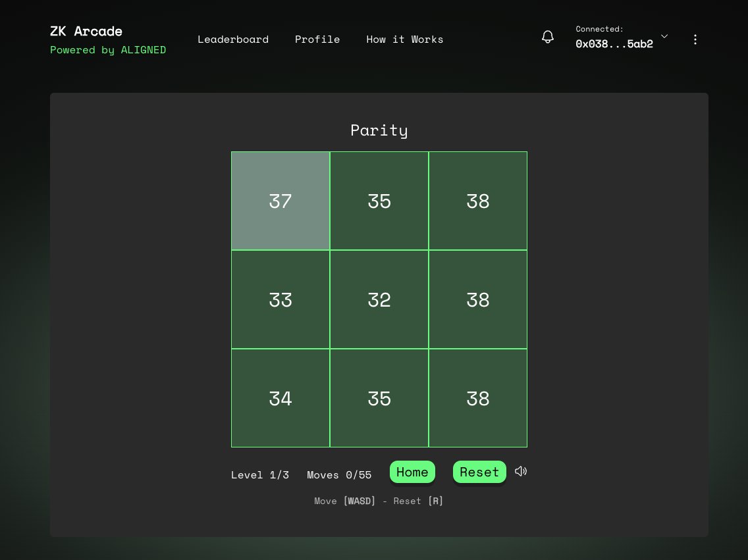The height and width of the screenshot is (560, 748).
Task: Click the center tile showing 32
Action: pos(379,300)
